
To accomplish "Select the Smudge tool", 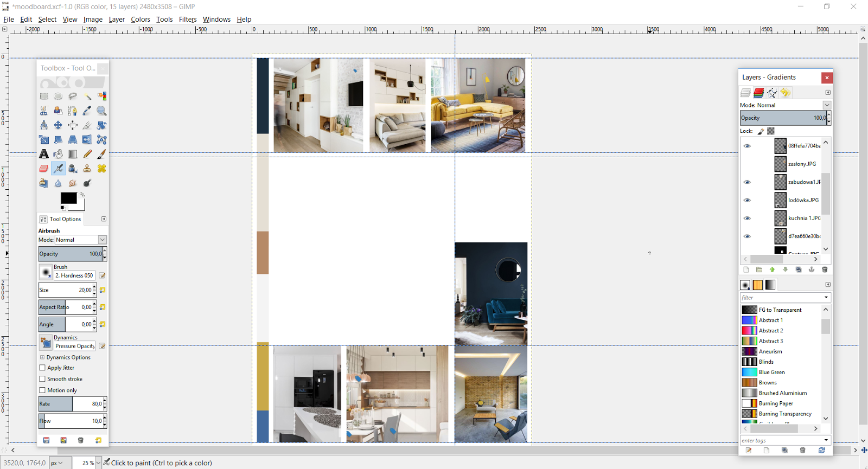I will tap(73, 183).
